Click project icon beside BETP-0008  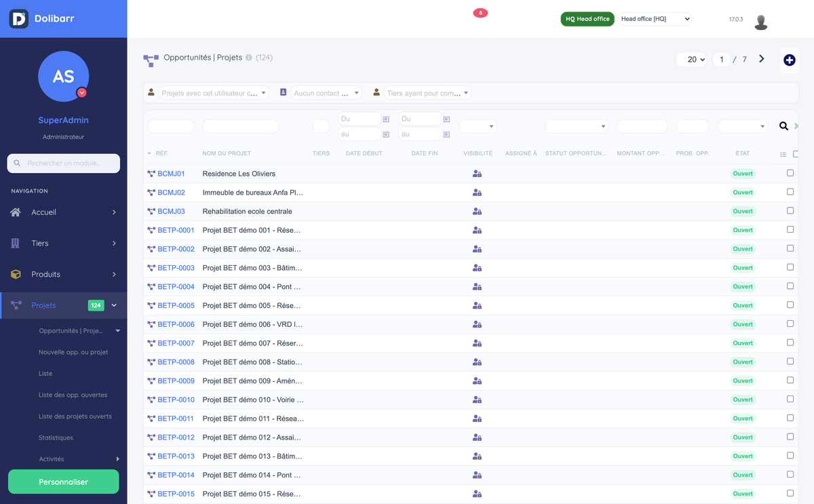[x=151, y=362]
